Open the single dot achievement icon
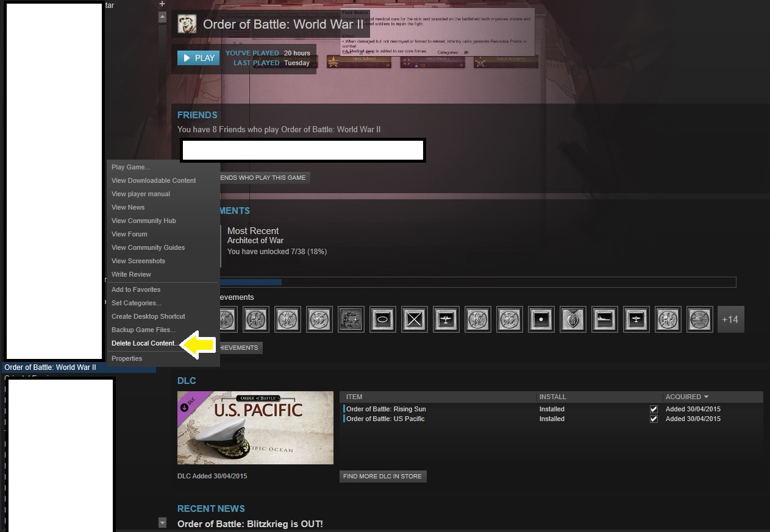770x532 pixels. click(x=541, y=319)
